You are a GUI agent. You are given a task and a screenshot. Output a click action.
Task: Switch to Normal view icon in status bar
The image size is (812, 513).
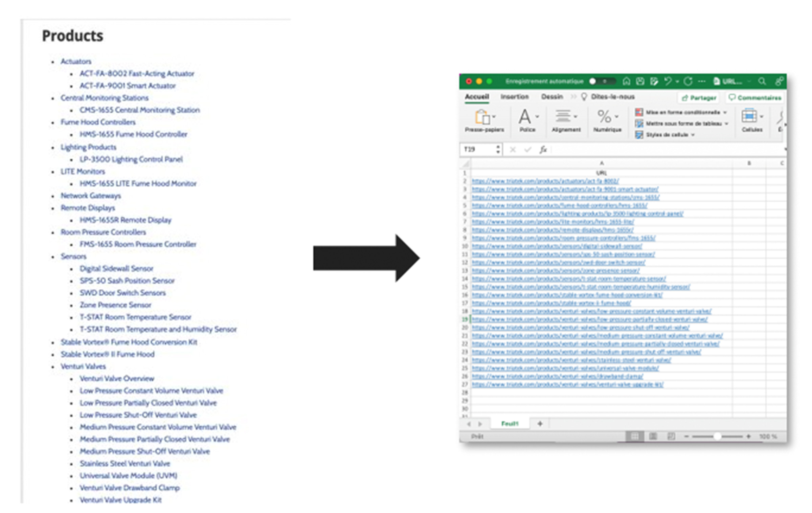[635, 436]
